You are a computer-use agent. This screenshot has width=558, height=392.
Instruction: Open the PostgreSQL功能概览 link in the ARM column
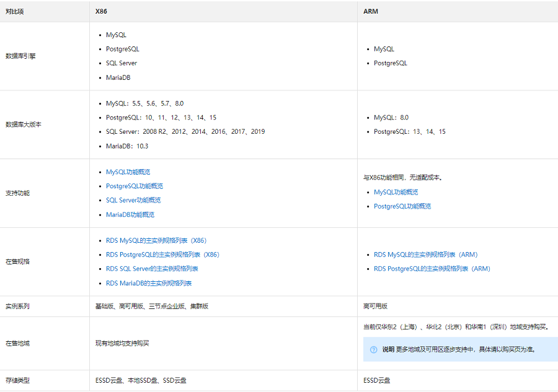click(x=402, y=206)
